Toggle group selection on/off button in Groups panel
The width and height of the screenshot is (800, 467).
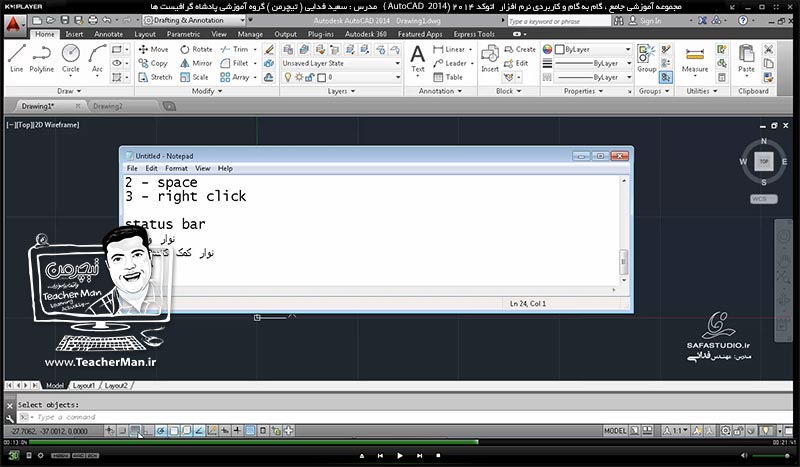(x=666, y=77)
